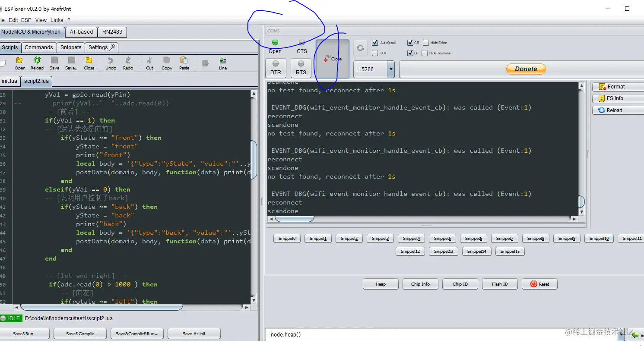Click the Save As init button
The image size is (644, 346).
coord(194,333)
